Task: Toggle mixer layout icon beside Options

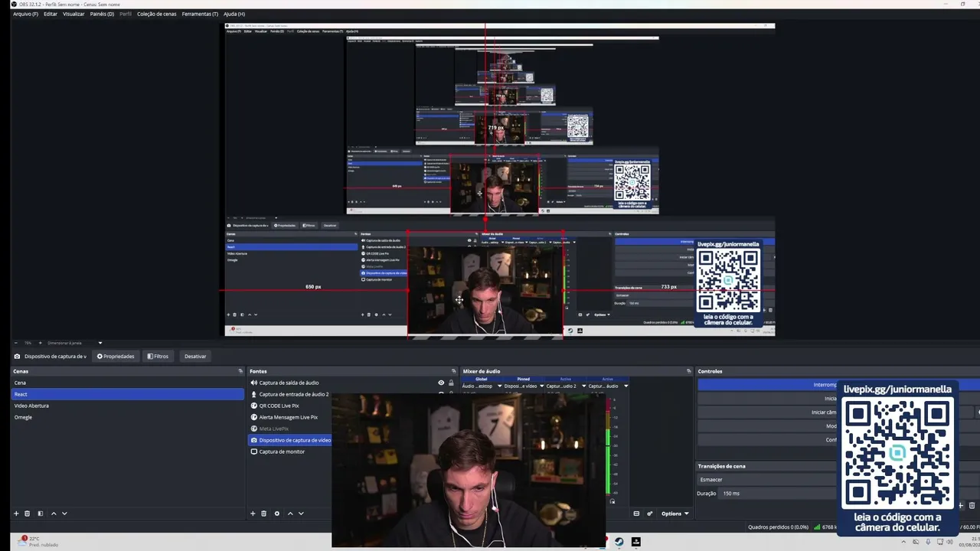Action: click(x=636, y=514)
